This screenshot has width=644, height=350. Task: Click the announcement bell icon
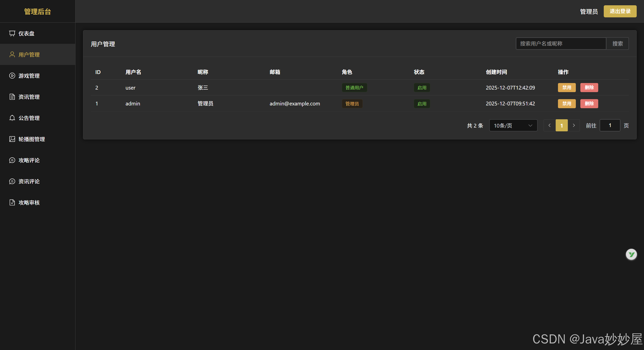pyautogui.click(x=12, y=118)
